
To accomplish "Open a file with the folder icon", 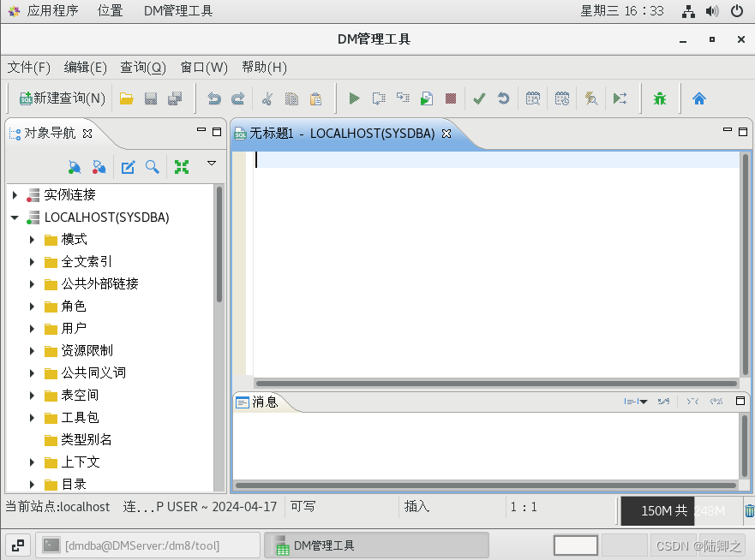I will [x=127, y=98].
